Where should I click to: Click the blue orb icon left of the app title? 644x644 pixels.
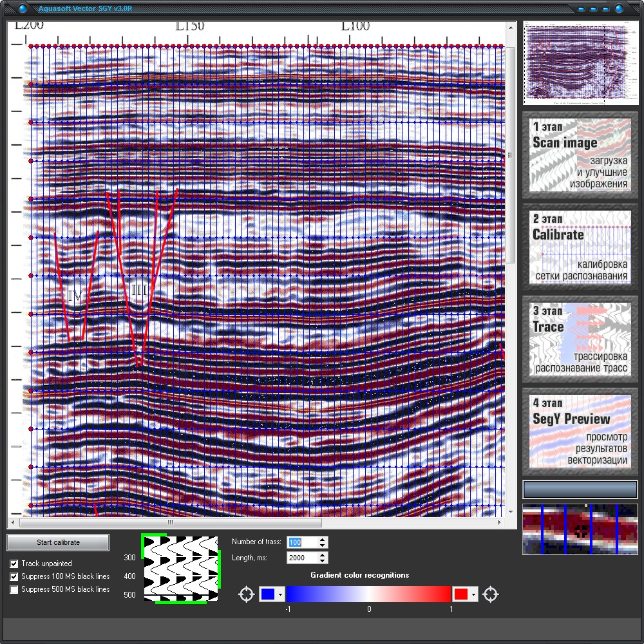(x=23, y=9)
